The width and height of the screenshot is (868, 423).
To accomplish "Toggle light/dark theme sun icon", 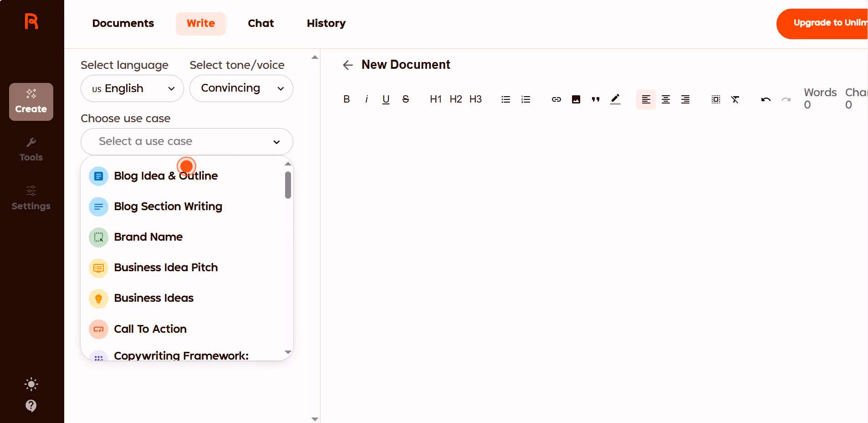I will (x=31, y=384).
